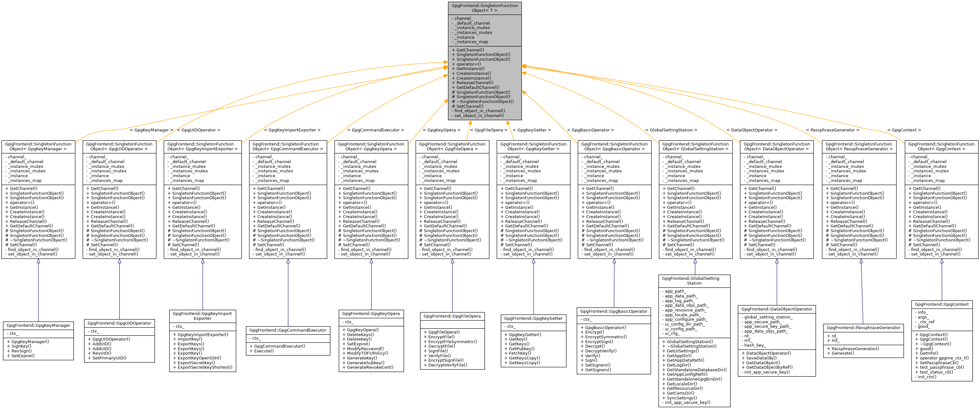Select '+ GetDataObjectByRef()' in DataObjectOperator
This screenshot has width=980, height=409.
767,367
